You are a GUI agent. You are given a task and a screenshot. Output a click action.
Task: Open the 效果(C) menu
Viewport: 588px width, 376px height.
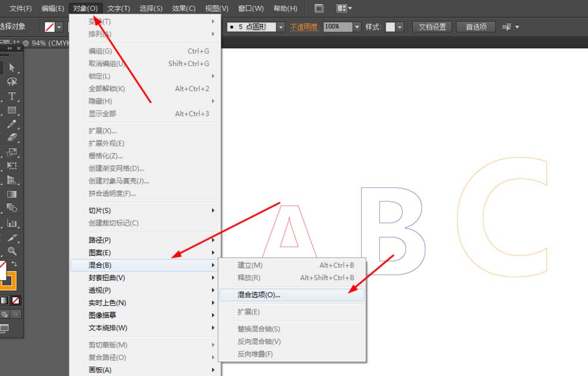tap(184, 8)
